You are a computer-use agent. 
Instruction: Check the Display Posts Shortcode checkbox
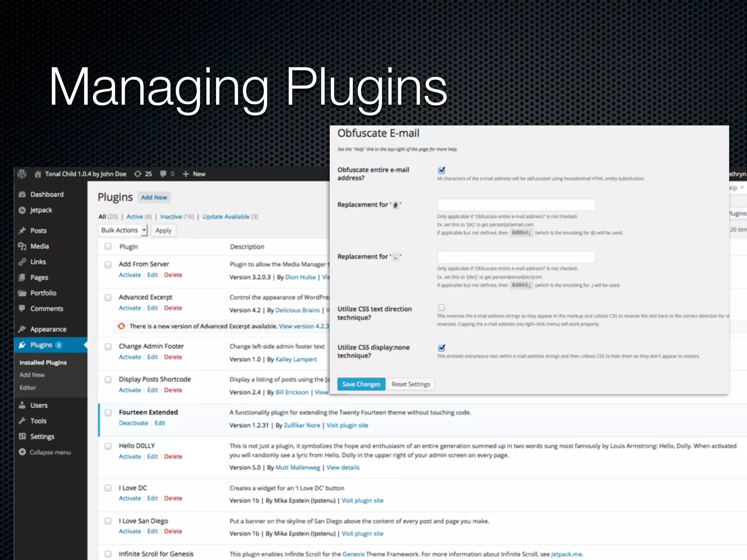108,380
